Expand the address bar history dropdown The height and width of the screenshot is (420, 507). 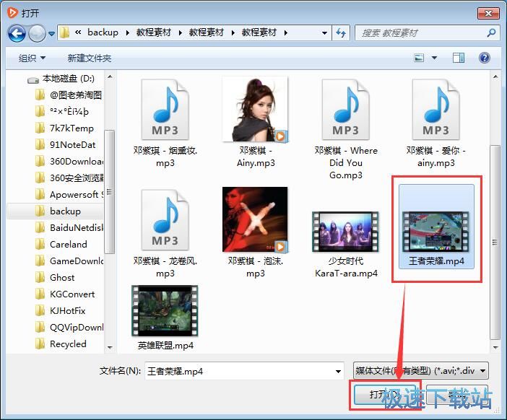[x=324, y=32]
